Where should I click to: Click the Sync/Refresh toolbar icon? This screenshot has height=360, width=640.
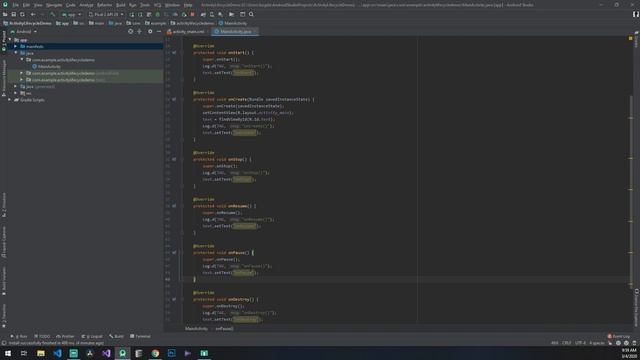(22, 14)
